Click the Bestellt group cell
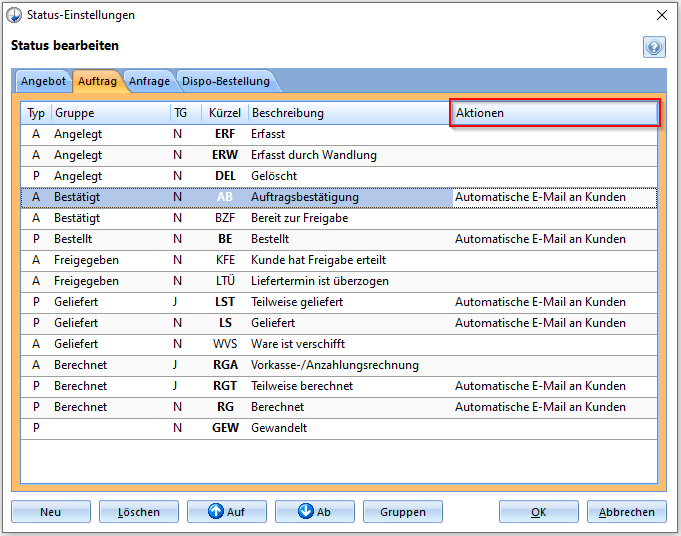Image resolution: width=681 pixels, height=536 pixels. tap(73, 239)
